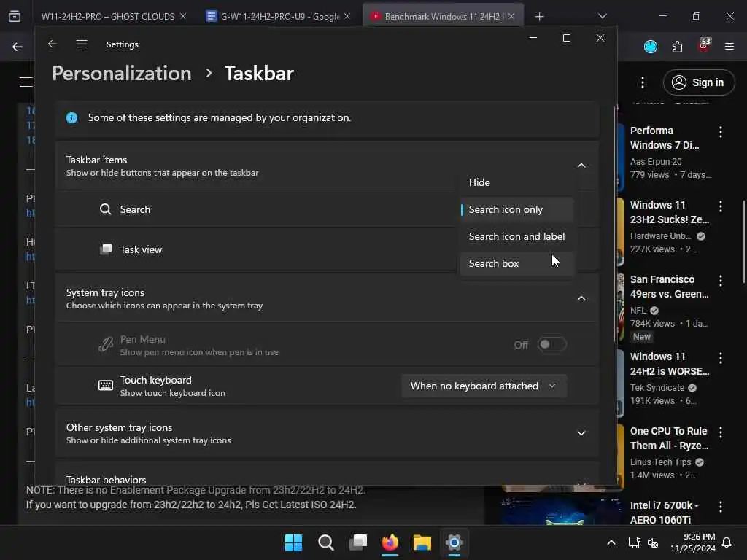The height and width of the screenshot is (560, 747).
Task: Open a new browser tab
Action: point(539,17)
